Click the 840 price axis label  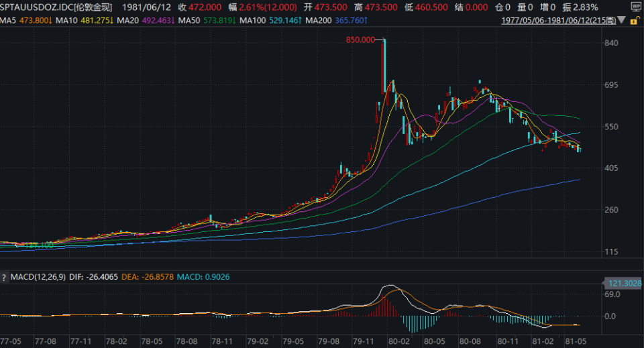pyautogui.click(x=612, y=43)
